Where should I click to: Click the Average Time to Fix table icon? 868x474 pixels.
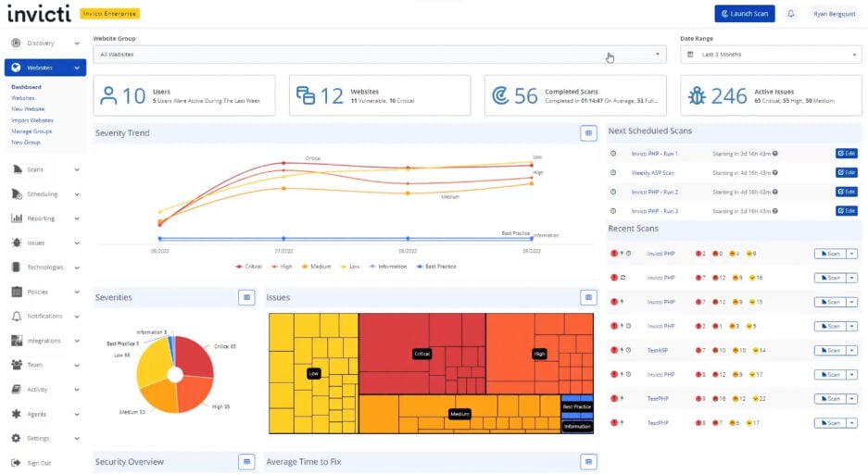pyautogui.click(x=588, y=461)
